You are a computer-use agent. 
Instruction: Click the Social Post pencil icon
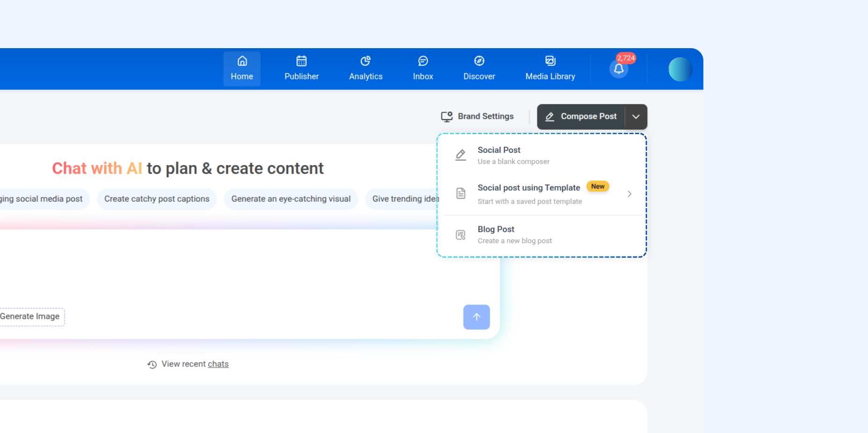pos(461,155)
